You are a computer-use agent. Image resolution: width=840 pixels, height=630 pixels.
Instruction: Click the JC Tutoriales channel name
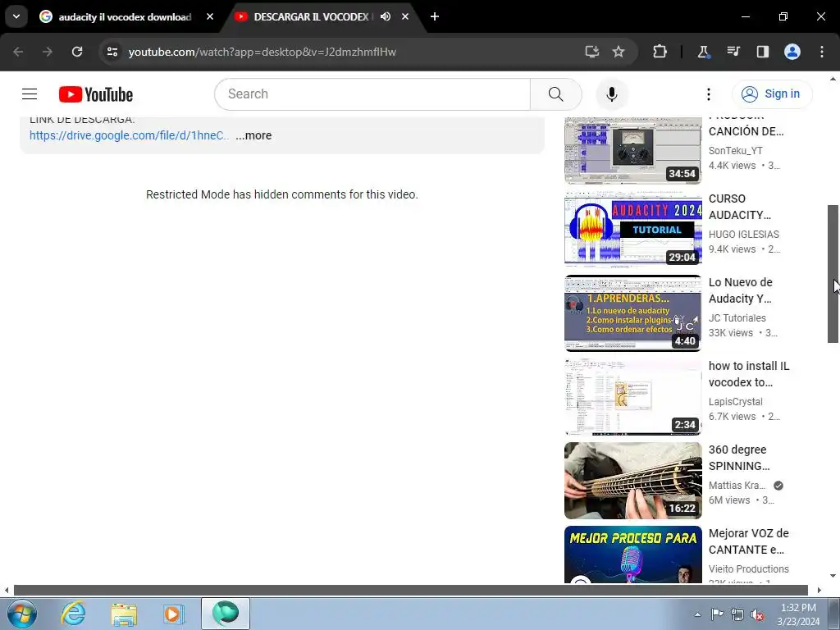(737, 317)
